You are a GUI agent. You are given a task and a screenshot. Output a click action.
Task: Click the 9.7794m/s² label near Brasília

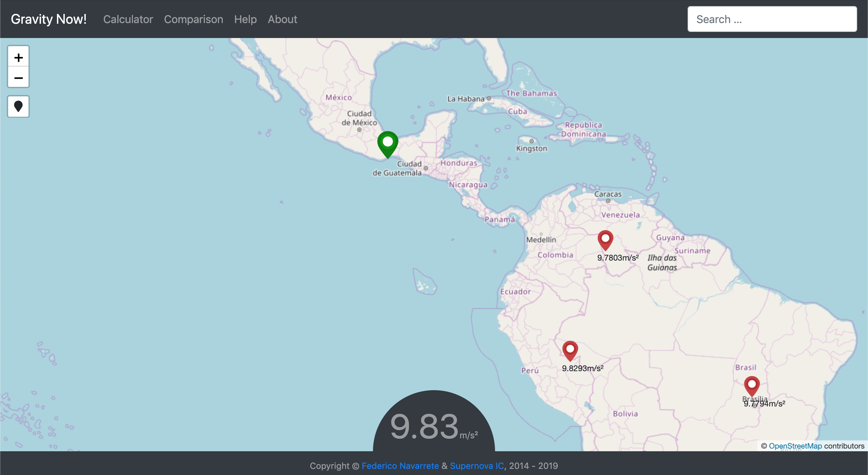[764, 404]
